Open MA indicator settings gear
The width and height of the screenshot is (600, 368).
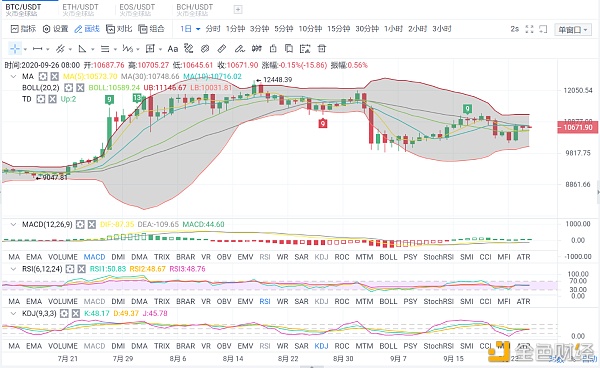tap(43, 77)
